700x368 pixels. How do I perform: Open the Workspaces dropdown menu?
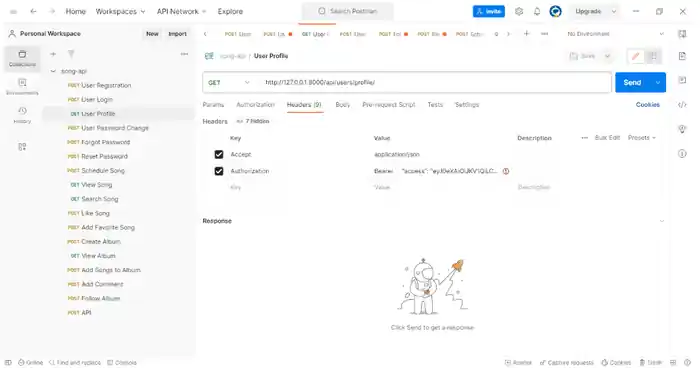120,11
